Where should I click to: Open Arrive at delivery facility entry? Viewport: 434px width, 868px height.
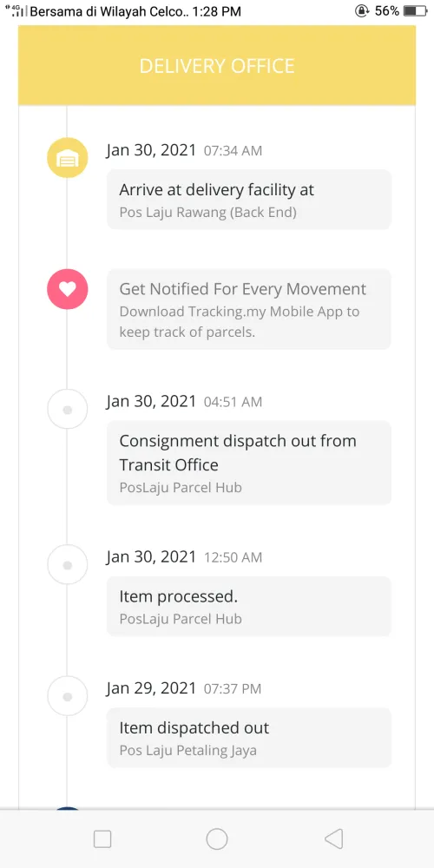tap(249, 200)
